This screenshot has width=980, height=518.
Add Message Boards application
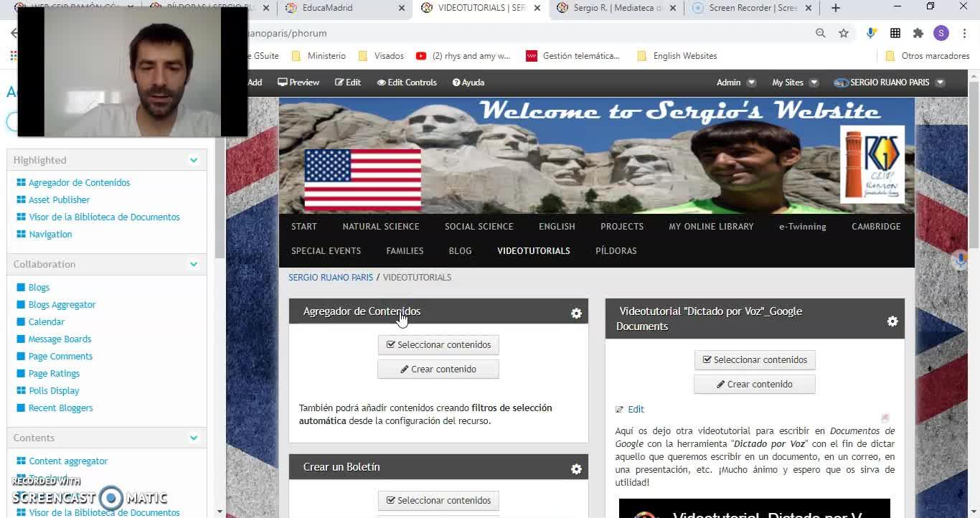[x=60, y=339]
